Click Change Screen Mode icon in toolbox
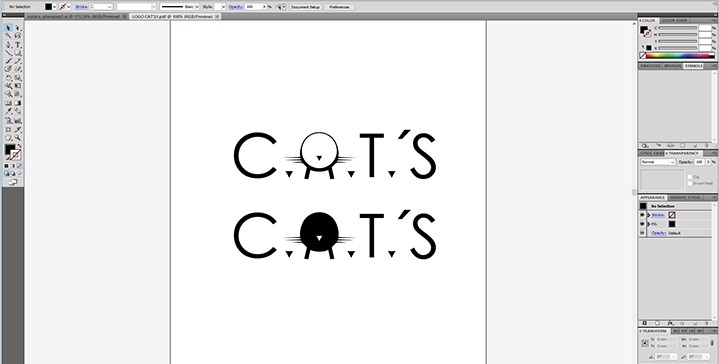The width and height of the screenshot is (719, 364). 13,182
